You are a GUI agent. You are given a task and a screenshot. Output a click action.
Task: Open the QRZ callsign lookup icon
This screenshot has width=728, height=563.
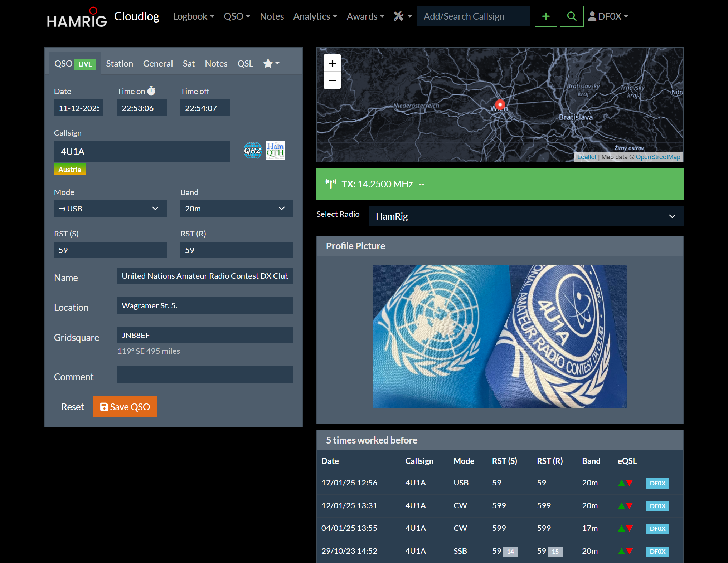click(253, 151)
